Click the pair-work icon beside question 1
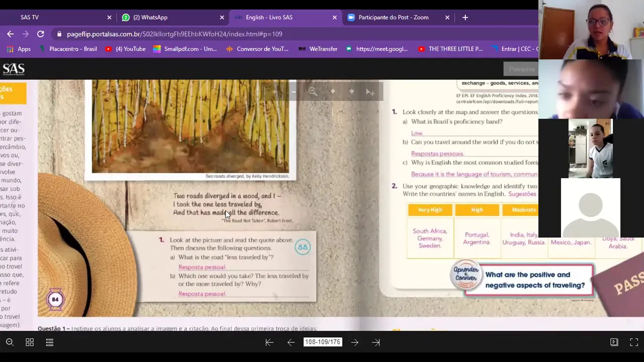 (302, 247)
